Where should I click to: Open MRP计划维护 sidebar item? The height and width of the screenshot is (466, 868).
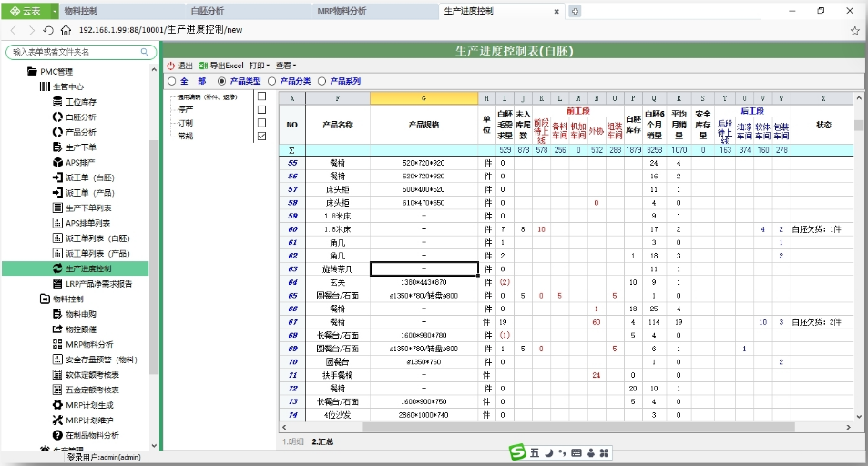[x=89, y=420]
